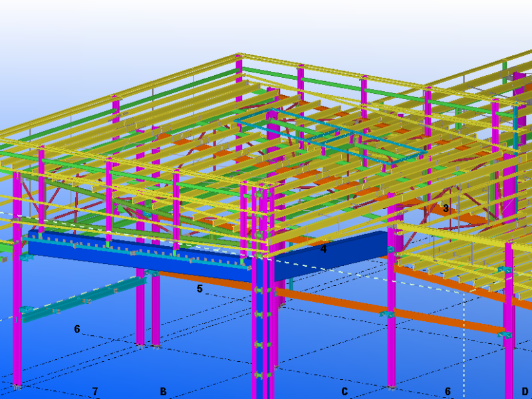532x399 pixels.
Task: Select the cyan rectangular roof opening frame
Action: 330,136
